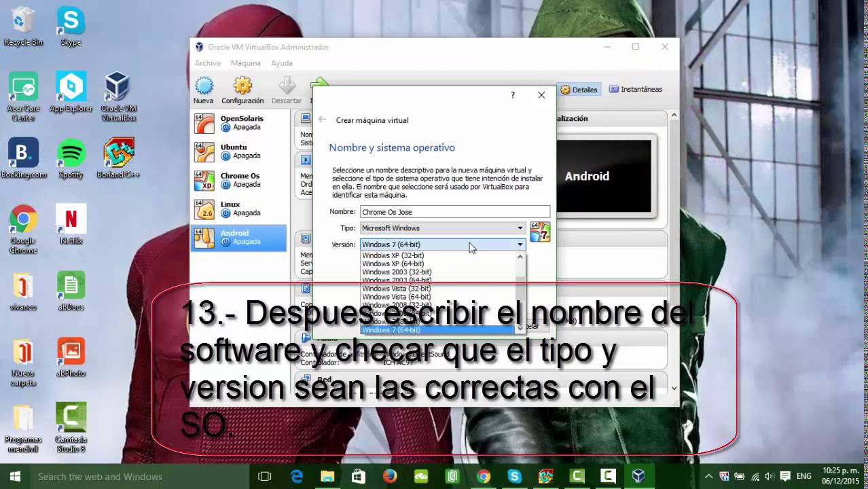Open File Explorer from taskbar
The height and width of the screenshot is (489, 868).
(327, 476)
